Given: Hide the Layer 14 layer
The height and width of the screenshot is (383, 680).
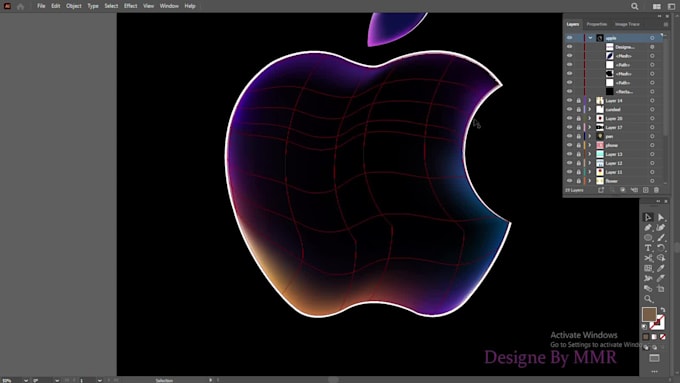Looking at the screenshot, I should 569,100.
